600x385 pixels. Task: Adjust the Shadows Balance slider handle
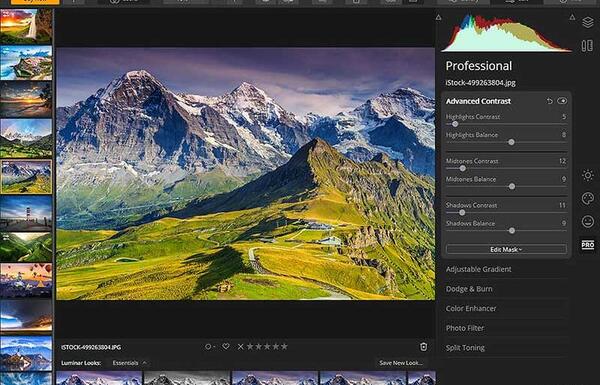(x=512, y=230)
